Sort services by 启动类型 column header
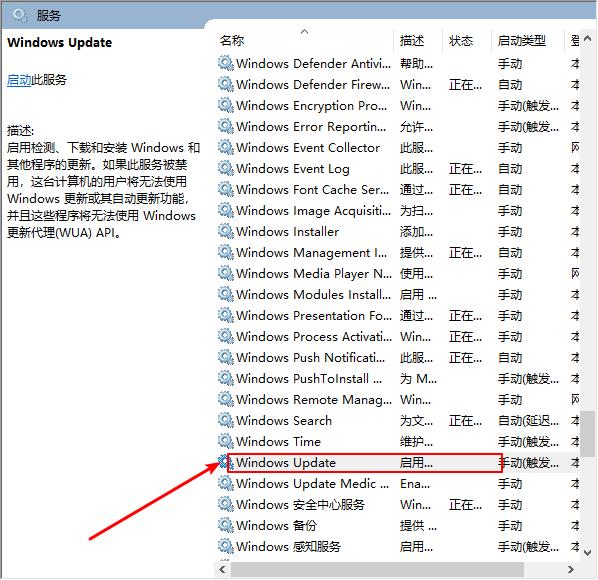The width and height of the screenshot is (598, 580). coord(522,40)
